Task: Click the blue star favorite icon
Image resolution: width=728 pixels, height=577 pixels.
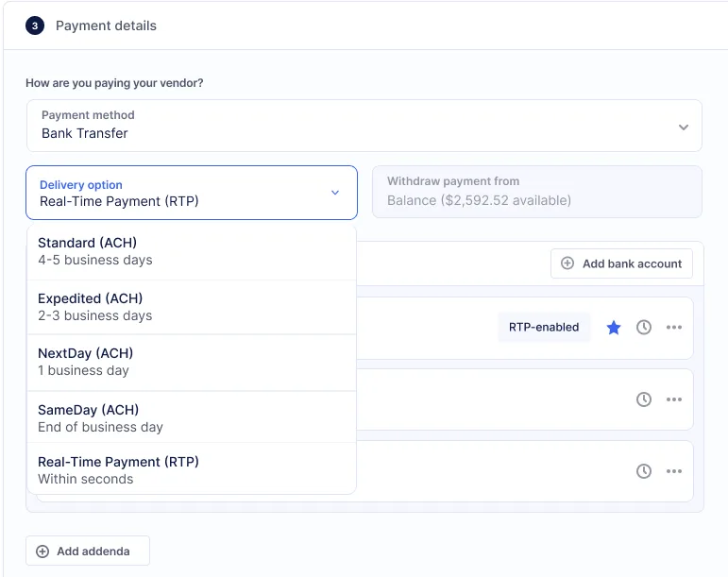Action: [614, 328]
